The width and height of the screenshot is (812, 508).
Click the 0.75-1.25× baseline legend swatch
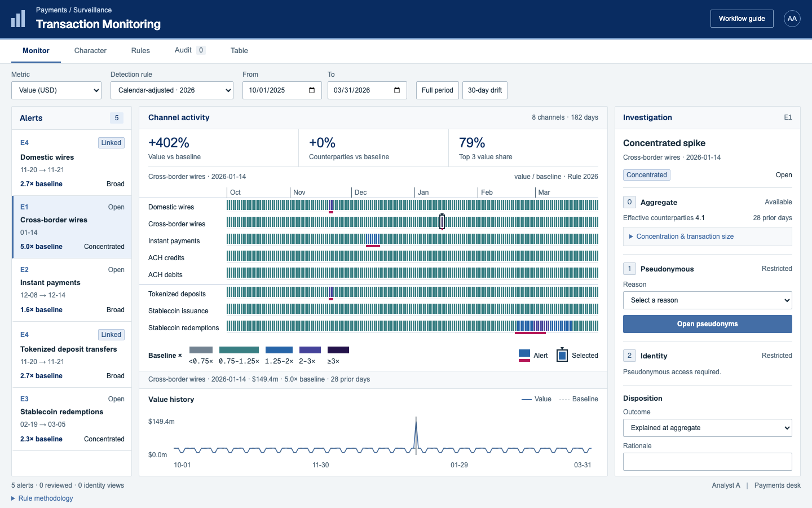click(x=239, y=350)
